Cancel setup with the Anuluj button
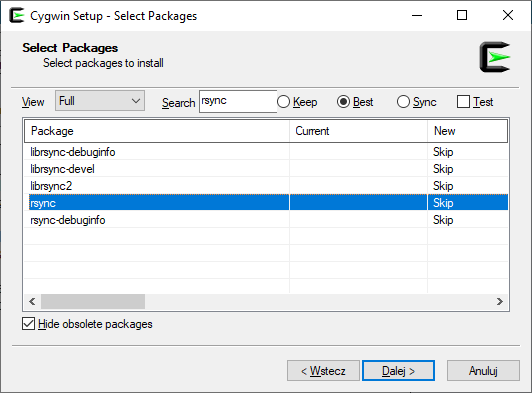The width and height of the screenshot is (532, 393). click(x=483, y=371)
